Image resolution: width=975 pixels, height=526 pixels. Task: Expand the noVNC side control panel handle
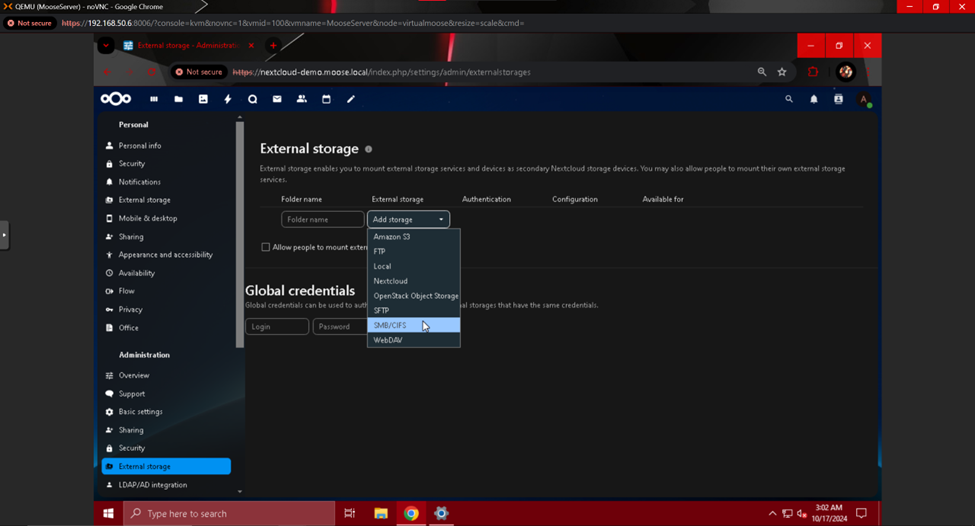pos(4,235)
